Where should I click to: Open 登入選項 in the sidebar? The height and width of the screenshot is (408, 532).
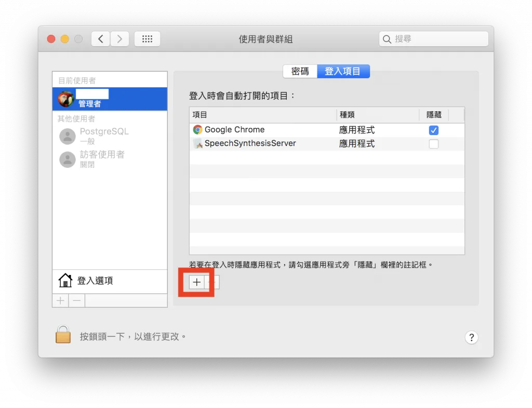click(x=110, y=281)
